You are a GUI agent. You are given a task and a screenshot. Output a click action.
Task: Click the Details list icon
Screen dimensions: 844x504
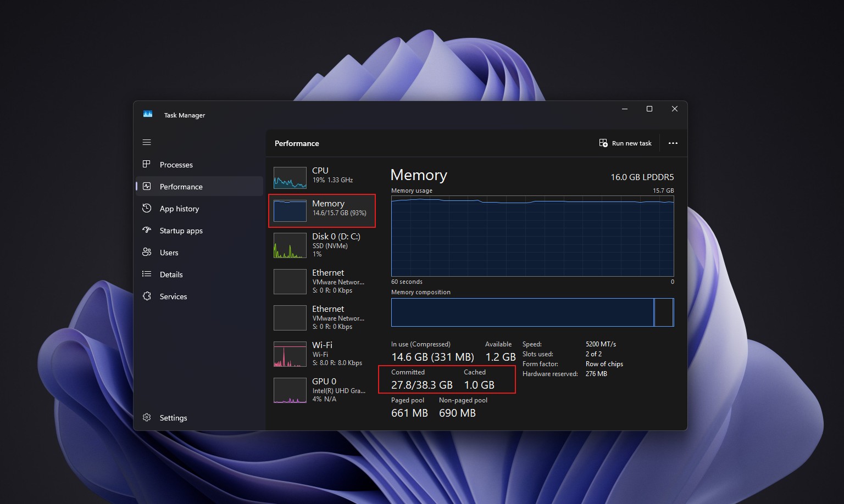pos(147,274)
